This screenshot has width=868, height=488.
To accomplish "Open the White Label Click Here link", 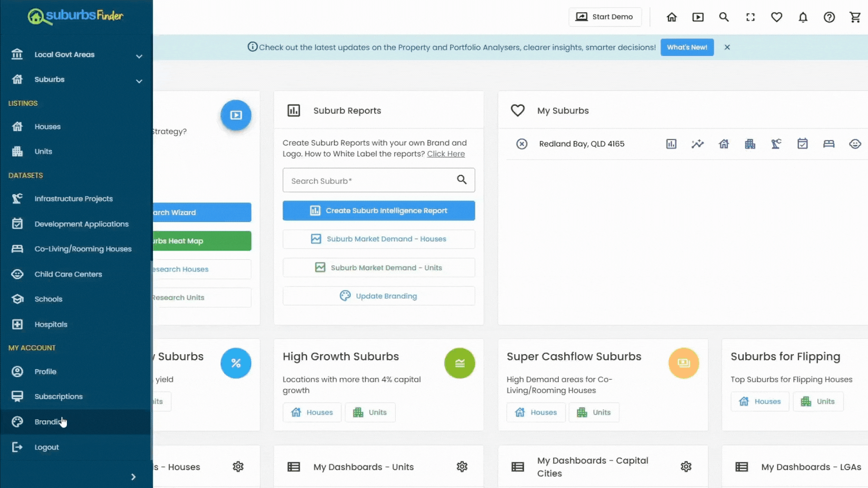I will [446, 154].
